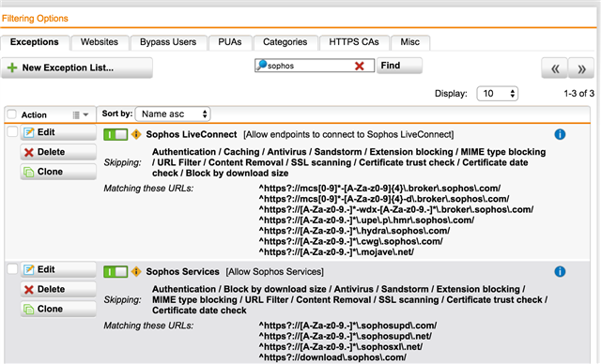Tick the select-all checkbox beside Action

[x=12, y=114]
